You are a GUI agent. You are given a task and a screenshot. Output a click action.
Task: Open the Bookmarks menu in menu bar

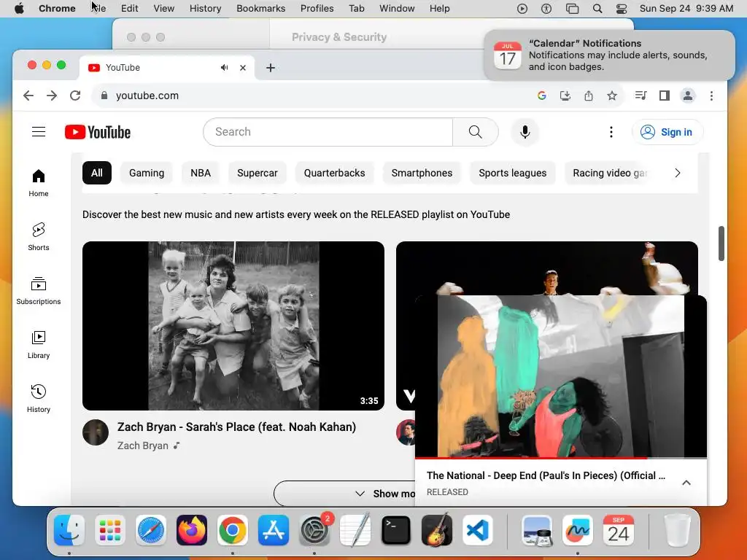point(260,9)
